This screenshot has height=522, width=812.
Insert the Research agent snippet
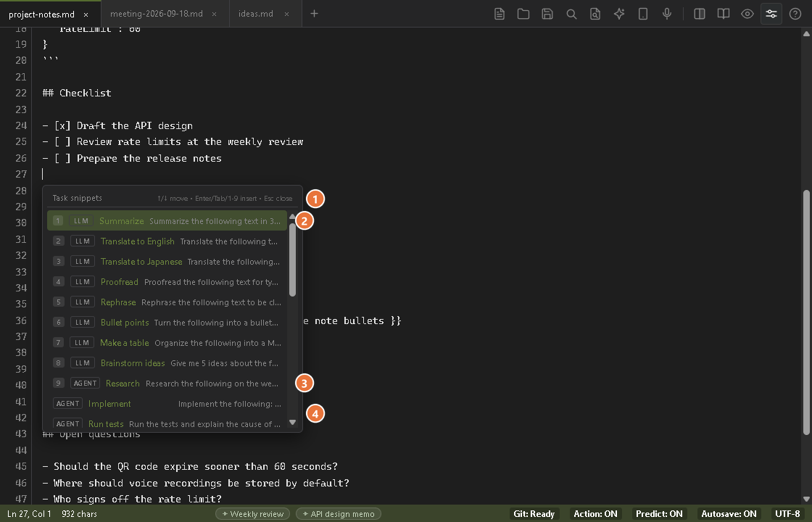pyautogui.click(x=167, y=384)
